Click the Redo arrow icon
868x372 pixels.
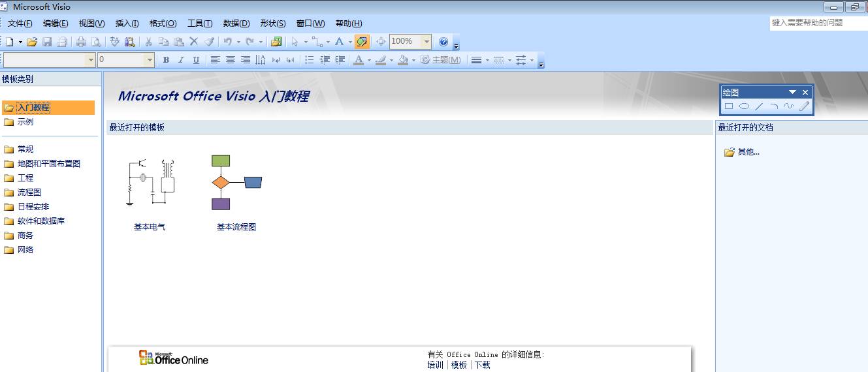(249, 42)
